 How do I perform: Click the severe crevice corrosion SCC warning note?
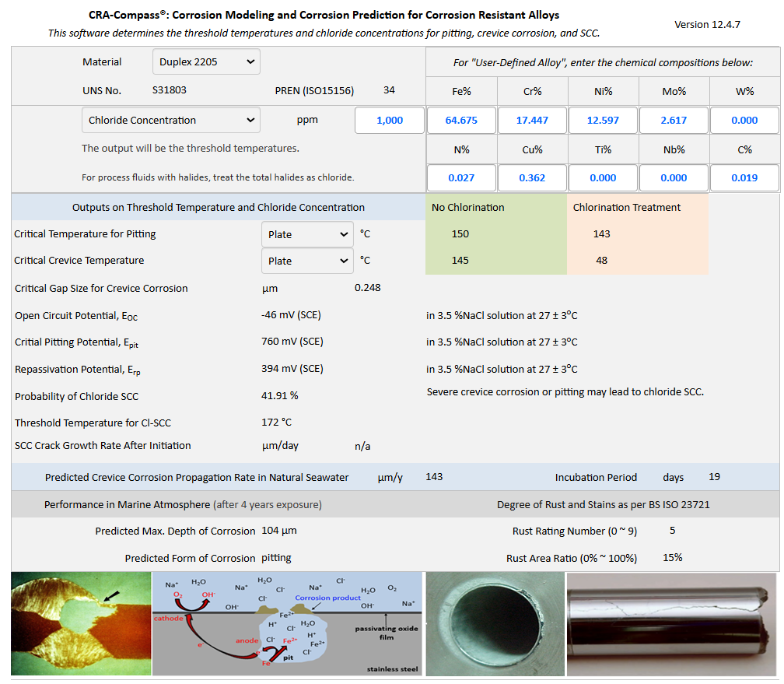tap(565, 391)
